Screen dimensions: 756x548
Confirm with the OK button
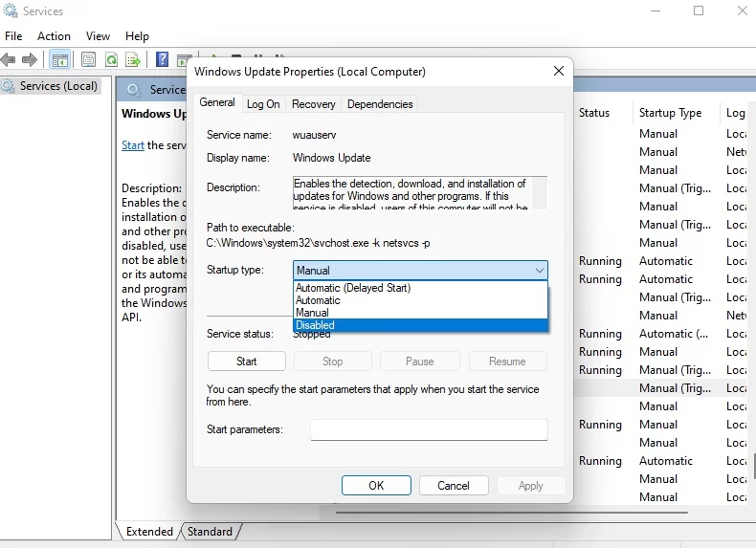point(376,485)
